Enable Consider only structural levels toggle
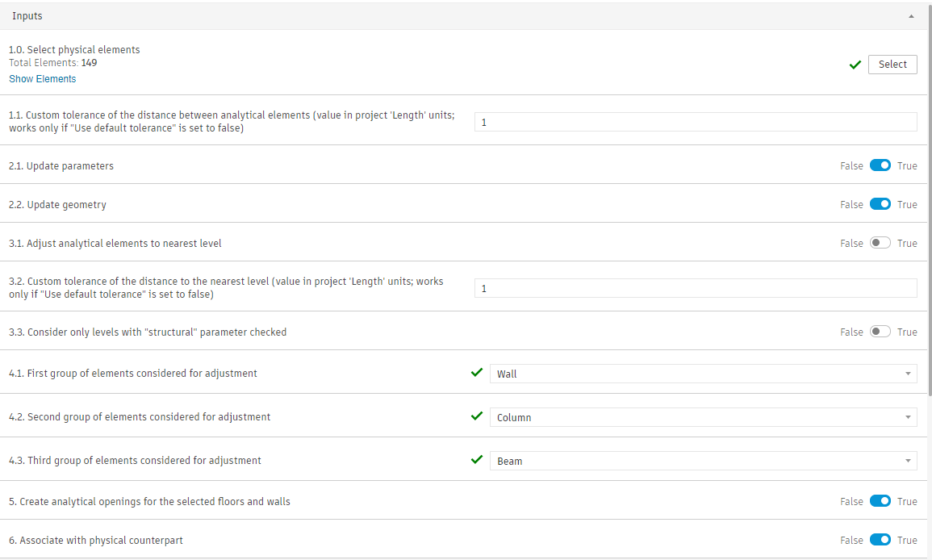 (880, 332)
